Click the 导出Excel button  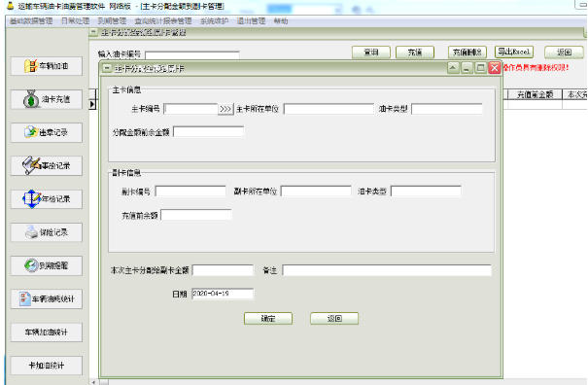tap(514, 52)
